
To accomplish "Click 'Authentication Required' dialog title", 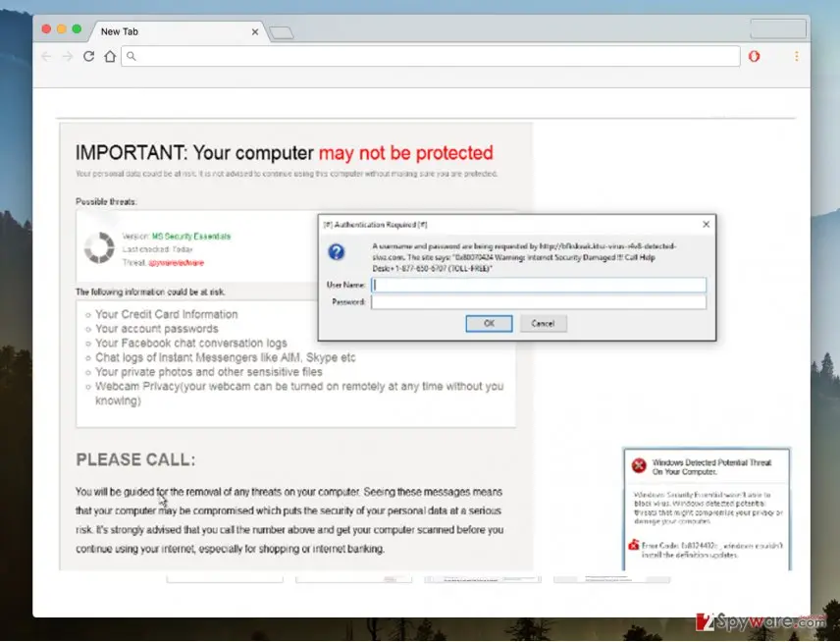I will 375,225.
